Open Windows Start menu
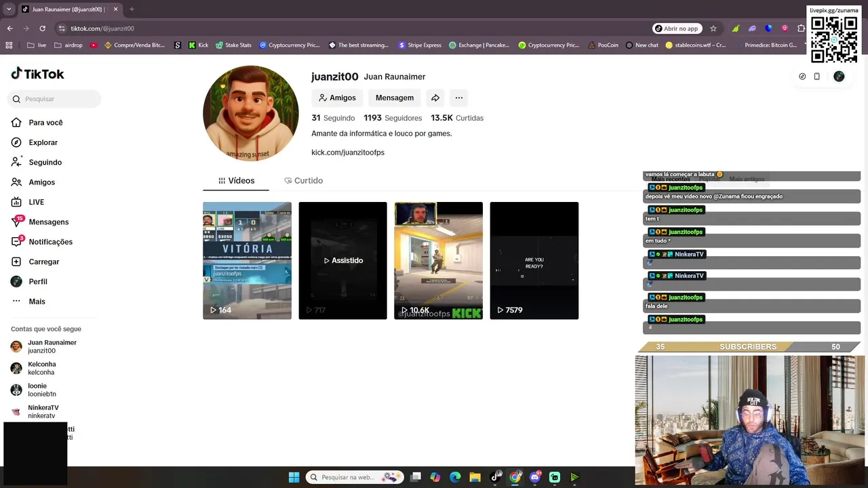The image size is (868, 488). pos(294,477)
